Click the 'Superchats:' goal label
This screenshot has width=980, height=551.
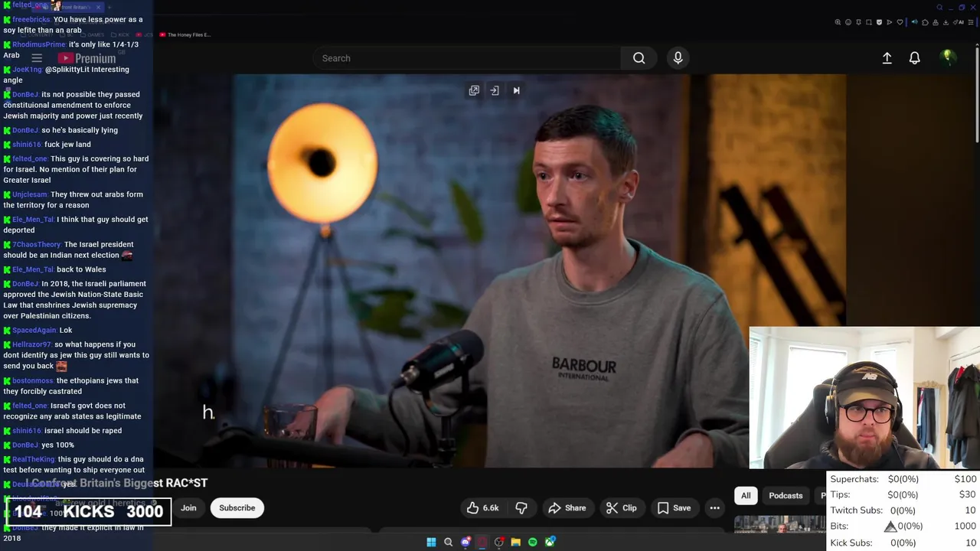point(854,479)
